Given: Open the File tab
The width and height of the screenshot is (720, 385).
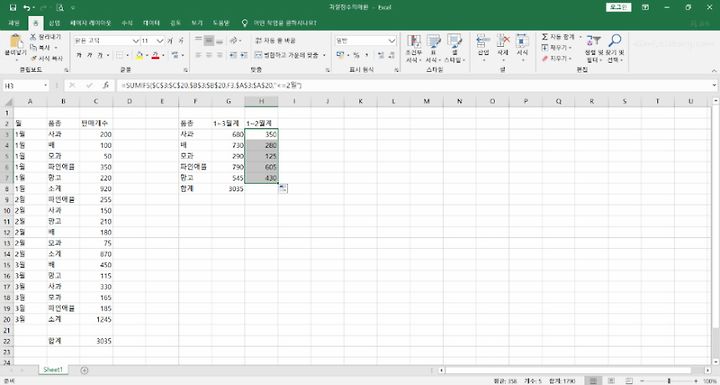Looking at the screenshot, I should 14,23.
